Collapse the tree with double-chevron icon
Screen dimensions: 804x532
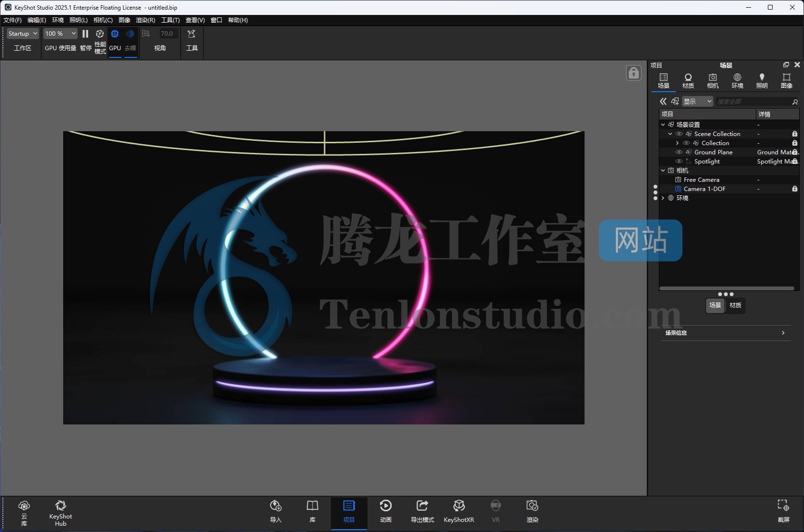pos(663,101)
